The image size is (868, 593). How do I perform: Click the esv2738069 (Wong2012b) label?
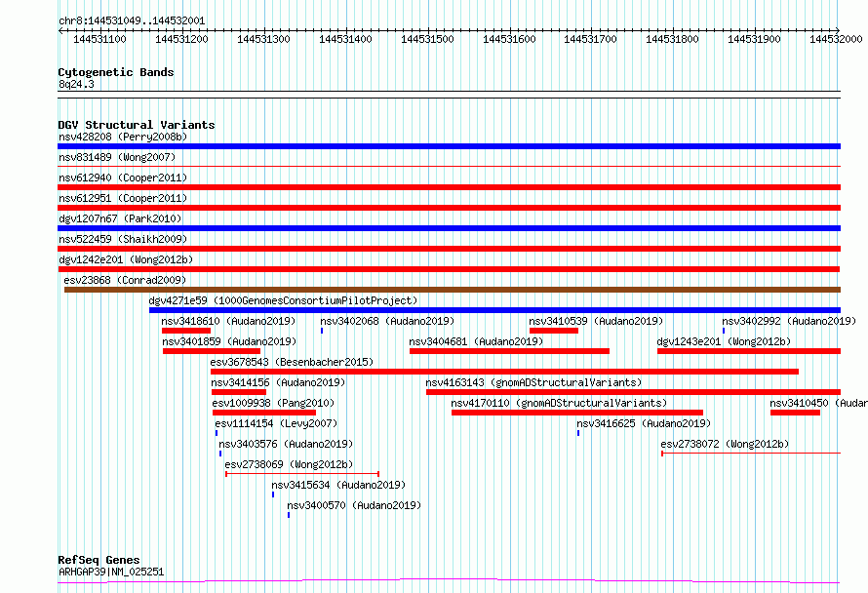click(289, 464)
